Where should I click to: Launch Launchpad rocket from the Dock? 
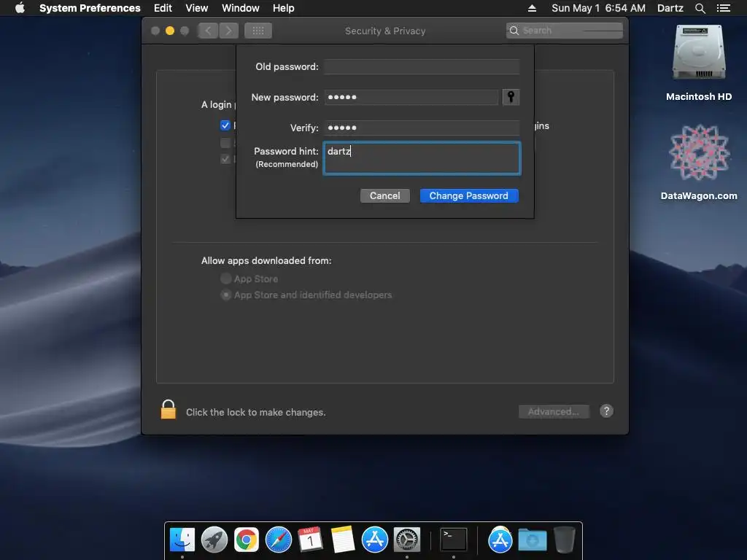click(x=214, y=540)
